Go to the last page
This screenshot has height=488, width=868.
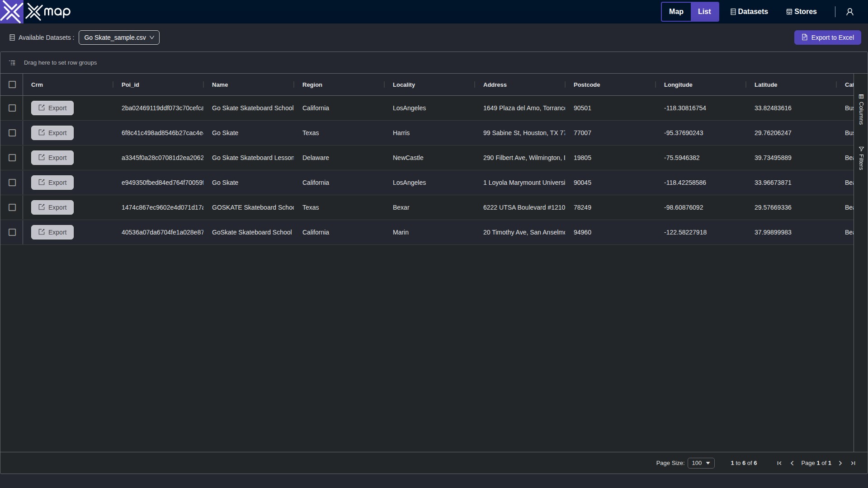pyautogui.click(x=853, y=463)
